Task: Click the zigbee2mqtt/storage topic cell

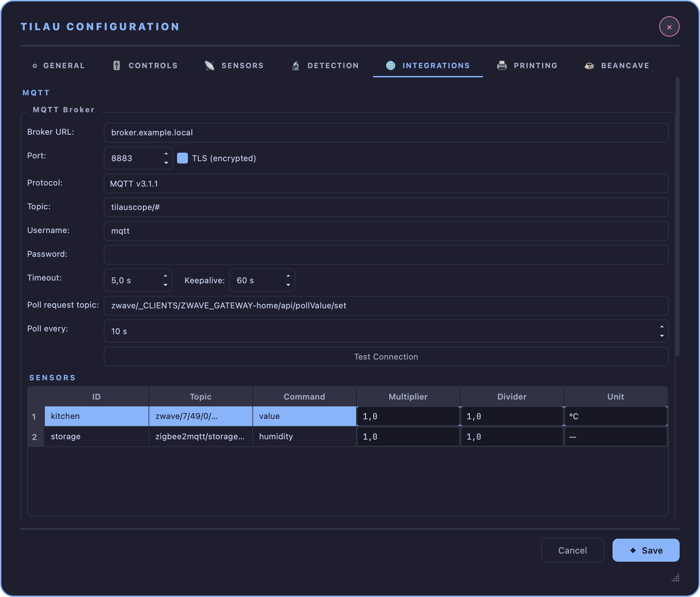Action: click(201, 437)
